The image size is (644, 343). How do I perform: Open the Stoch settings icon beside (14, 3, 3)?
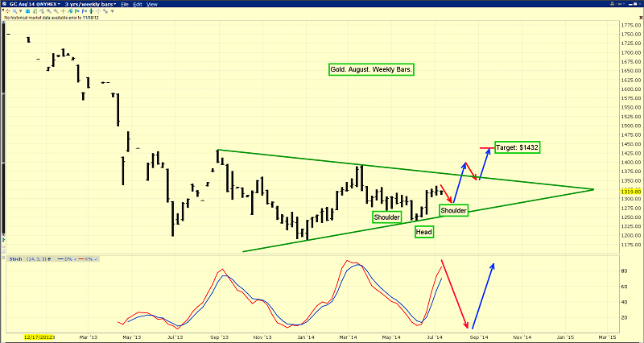pyautogui.click(x=49, y=259)
